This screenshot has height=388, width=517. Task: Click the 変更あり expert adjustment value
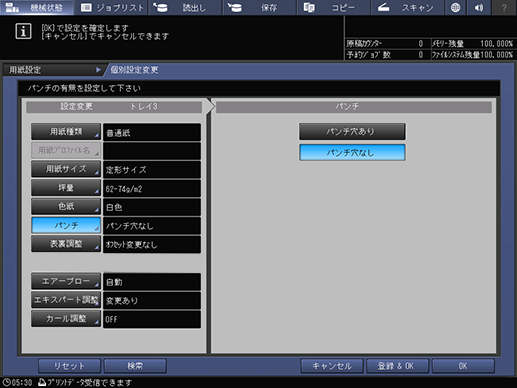click(152, 300)
